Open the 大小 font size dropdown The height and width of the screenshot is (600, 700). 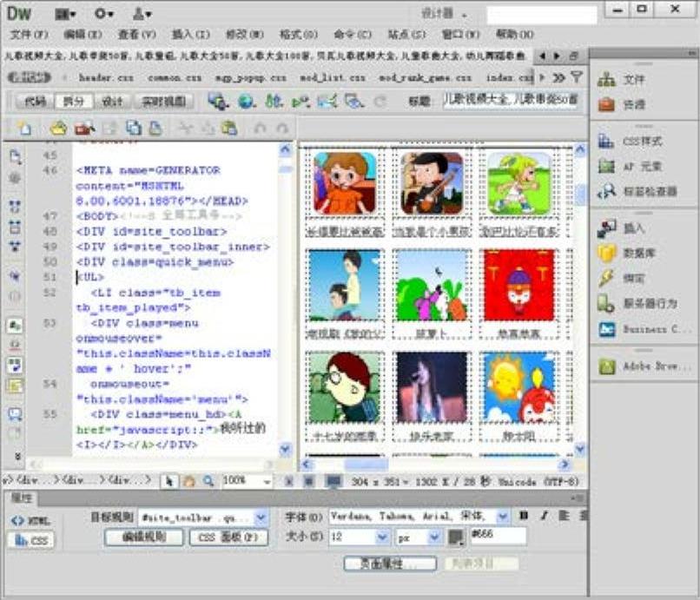click(382, 537)
